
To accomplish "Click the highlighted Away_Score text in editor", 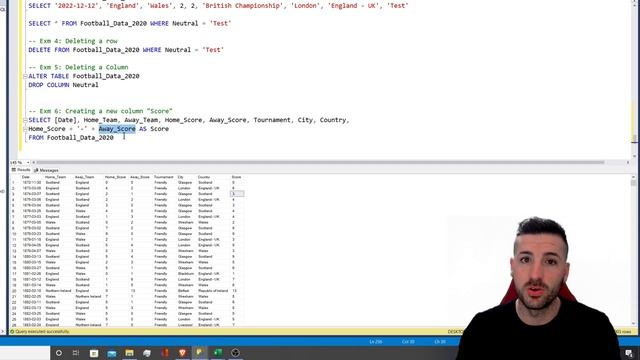I will 117,129.
